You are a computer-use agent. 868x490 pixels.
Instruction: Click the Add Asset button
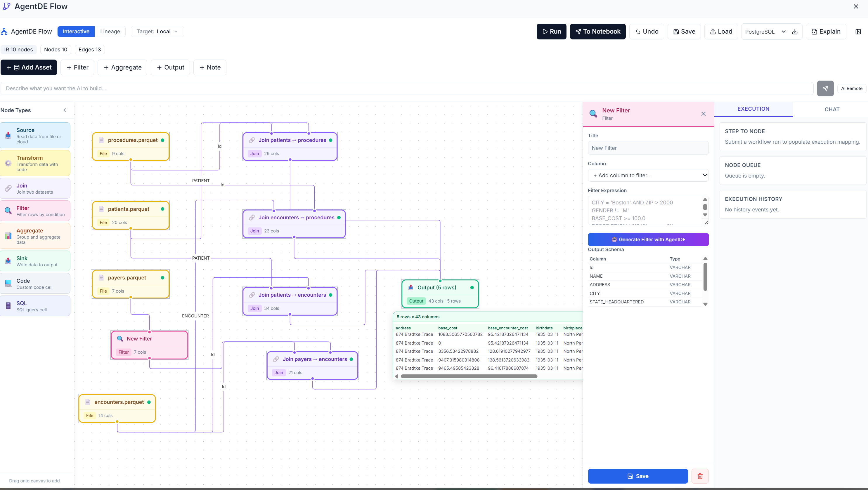[29, 67]
